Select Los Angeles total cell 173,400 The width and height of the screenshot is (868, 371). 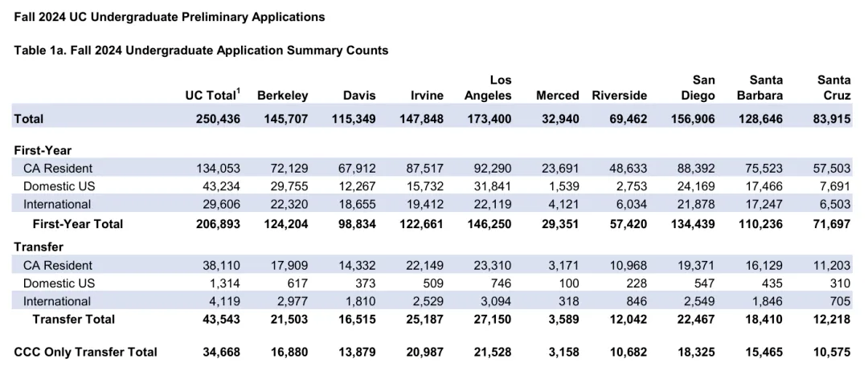[488, 119]
